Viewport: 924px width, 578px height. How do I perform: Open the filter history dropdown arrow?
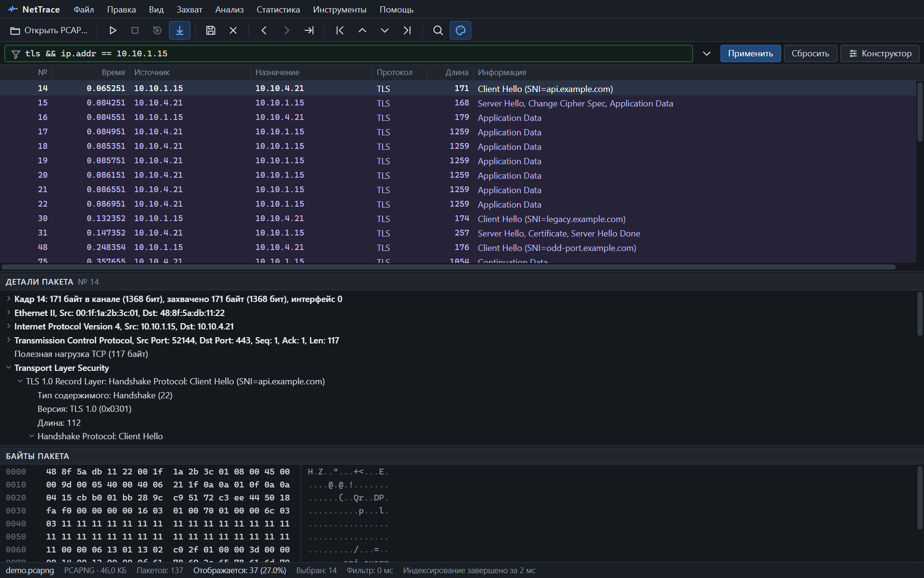coord(706,53)
